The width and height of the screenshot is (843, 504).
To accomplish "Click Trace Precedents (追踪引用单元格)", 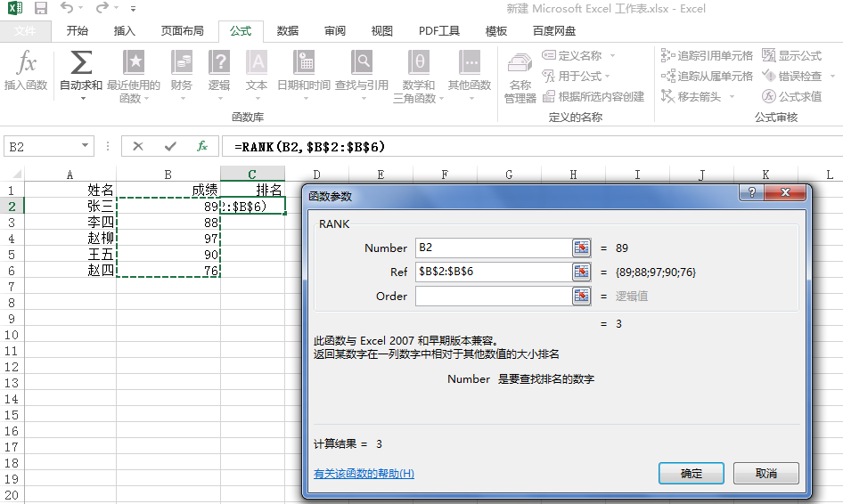I will click(707, 55).
